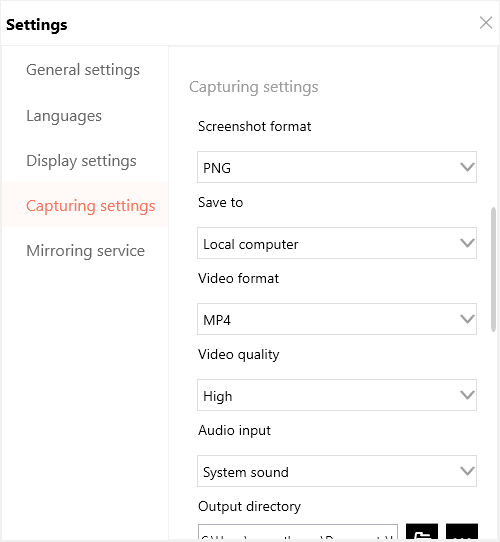Click the output directory path field
The width and height of the screenshot is (500, 542).
(298, 532)
